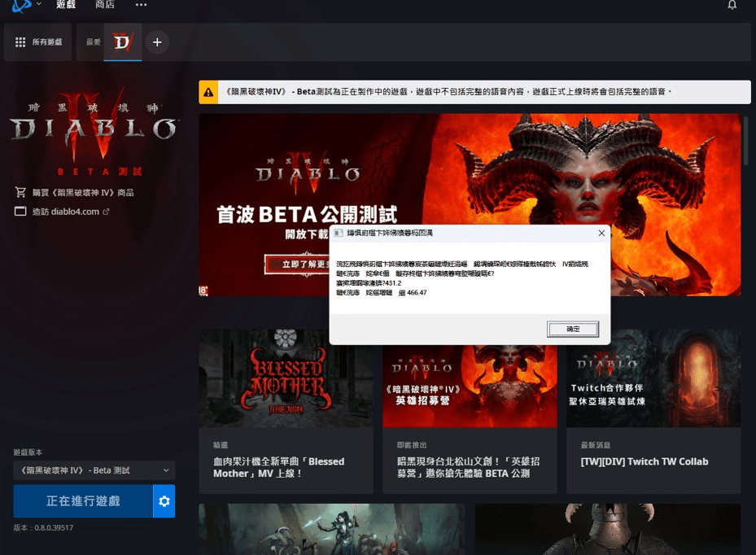The image size is (756, 555).
Task: Close the error dialog with X
Action: 601,233
